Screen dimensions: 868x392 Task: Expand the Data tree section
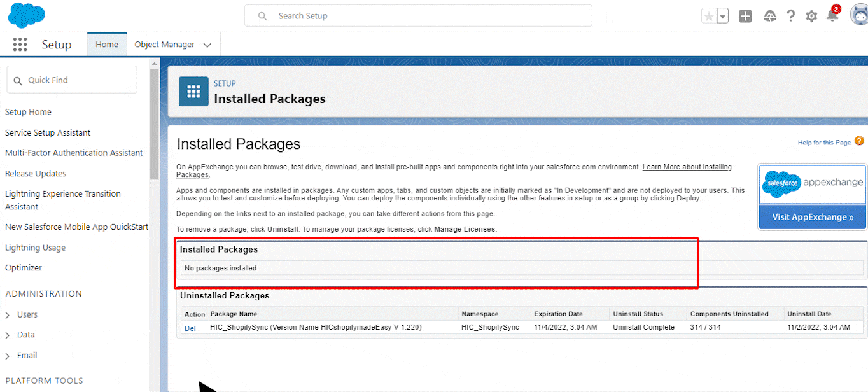coord(8,335)
